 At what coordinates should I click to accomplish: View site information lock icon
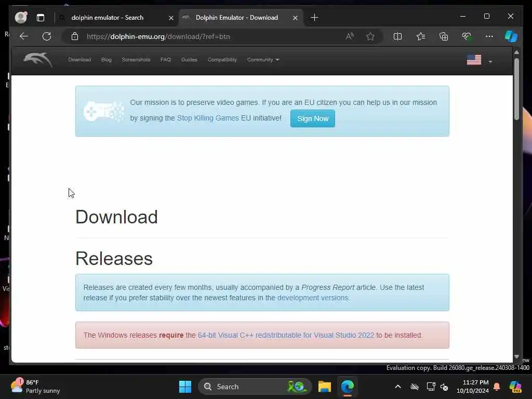(x=75, y=36)
